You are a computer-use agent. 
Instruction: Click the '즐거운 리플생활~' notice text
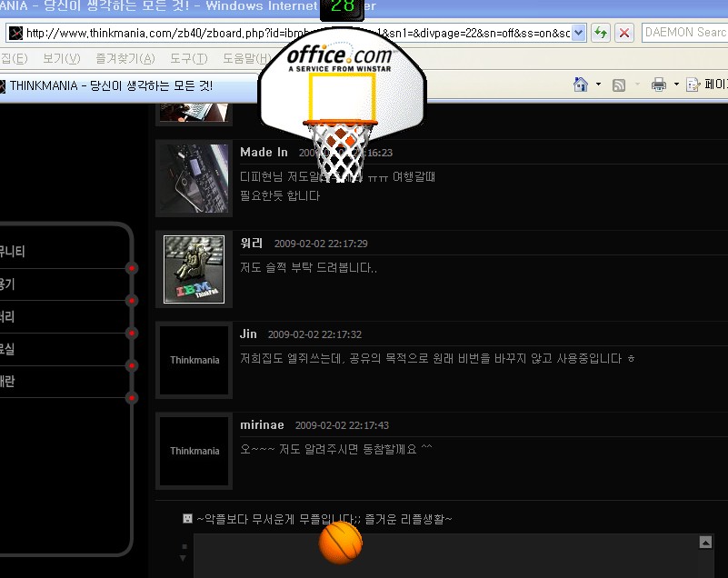408,519
